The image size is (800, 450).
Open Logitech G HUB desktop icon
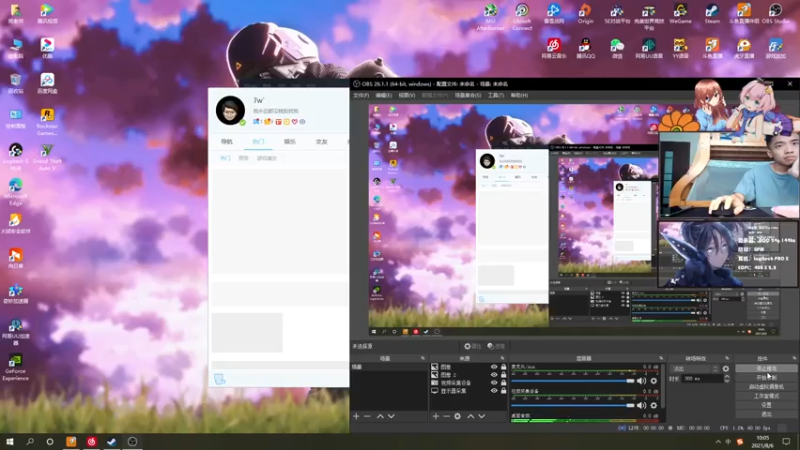coord(15,157)
